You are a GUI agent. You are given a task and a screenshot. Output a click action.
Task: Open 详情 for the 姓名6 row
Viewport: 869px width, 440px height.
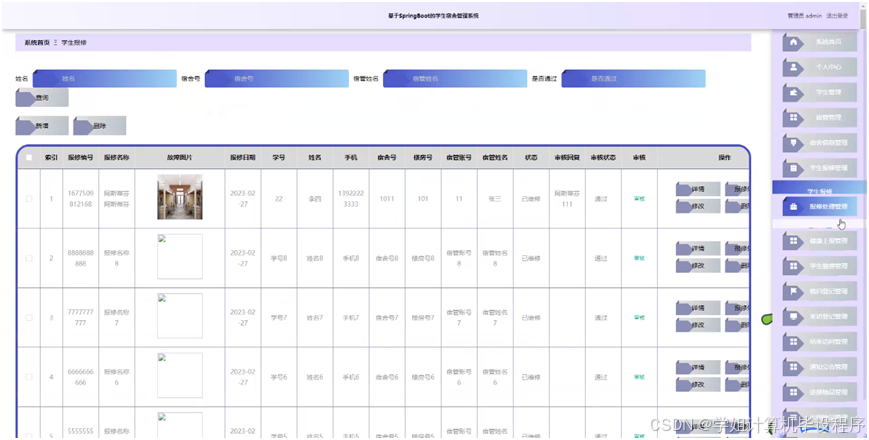(698, 367)
